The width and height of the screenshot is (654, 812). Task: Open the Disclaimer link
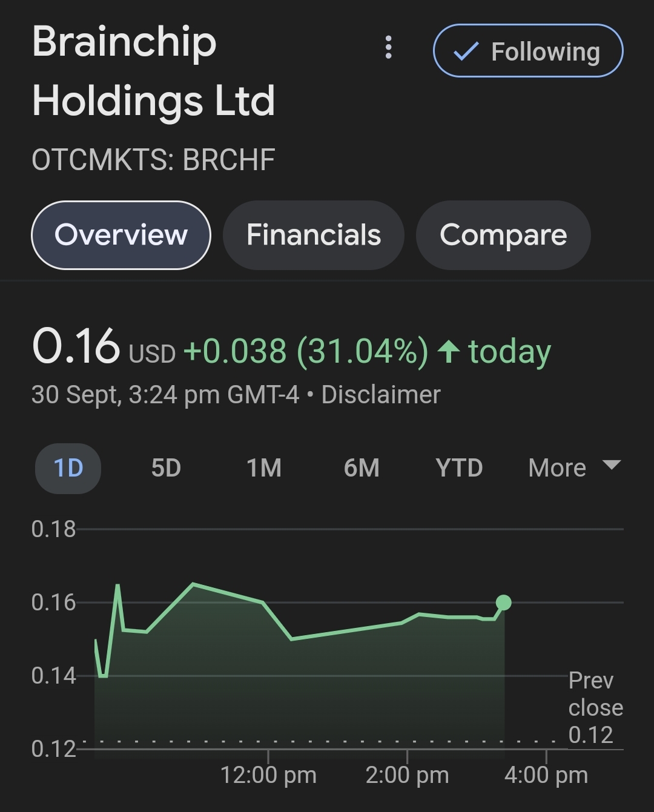tap(380, 395)
